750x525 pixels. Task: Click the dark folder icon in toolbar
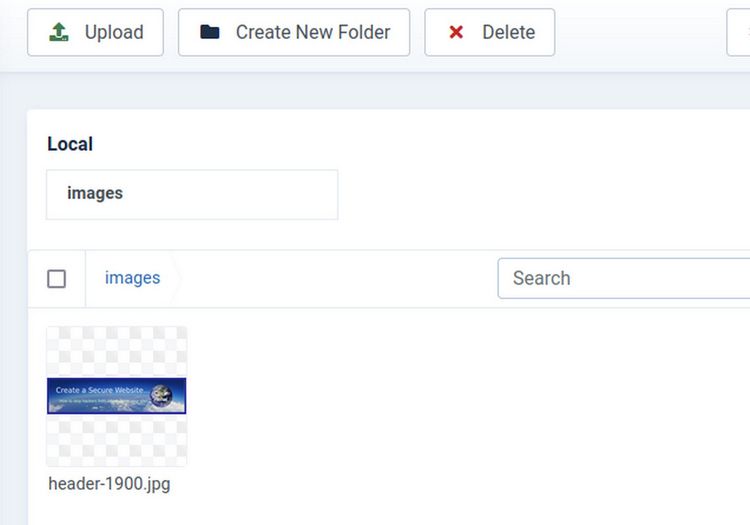(210, 32)
